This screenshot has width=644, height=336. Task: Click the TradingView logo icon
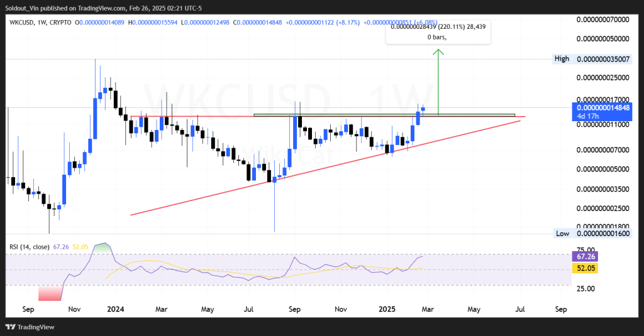point(11,327)
